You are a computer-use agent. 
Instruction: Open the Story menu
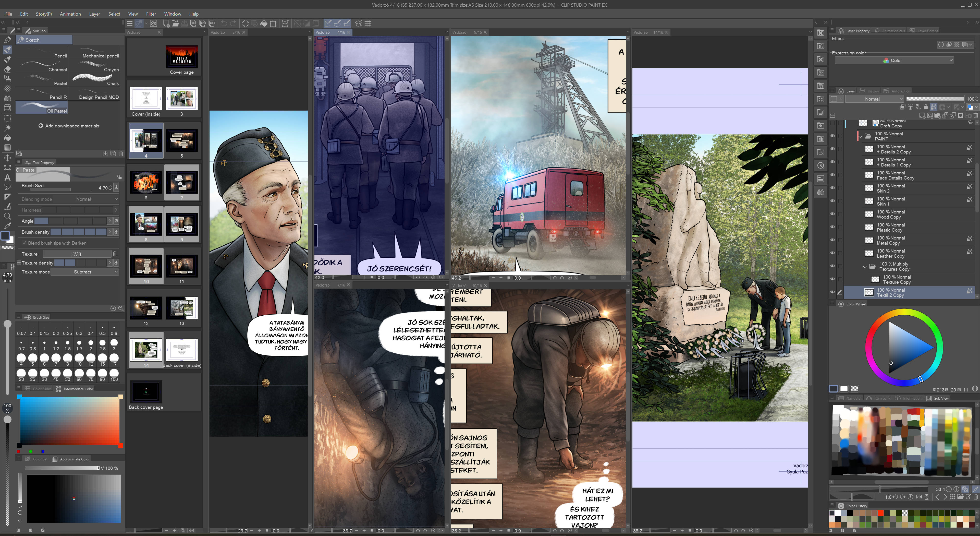[x=43, y=14]
